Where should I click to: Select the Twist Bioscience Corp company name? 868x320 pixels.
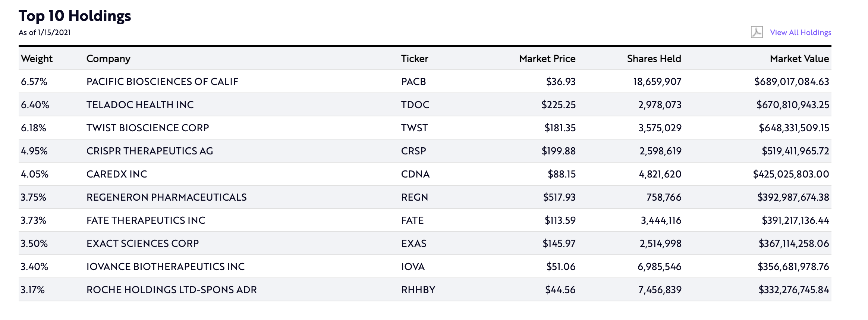pos(148,128)
